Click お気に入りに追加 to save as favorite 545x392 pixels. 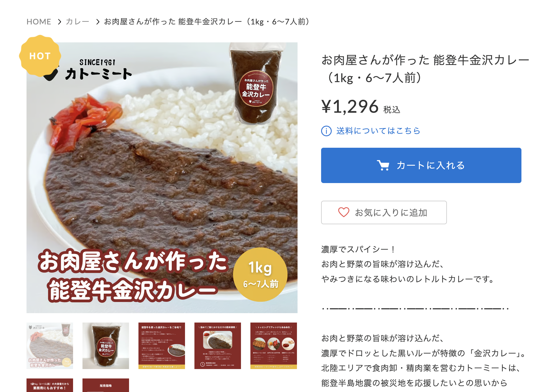(384, 212)
